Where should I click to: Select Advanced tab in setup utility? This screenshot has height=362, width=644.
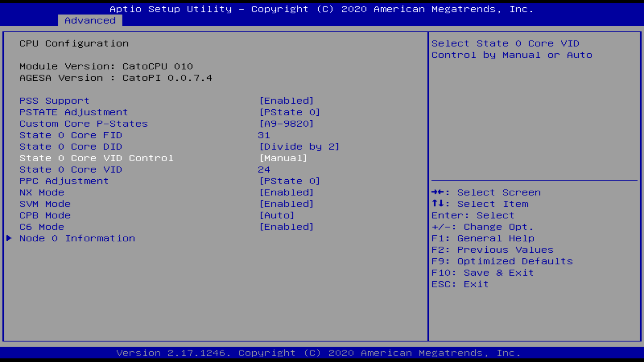[90, 20]
